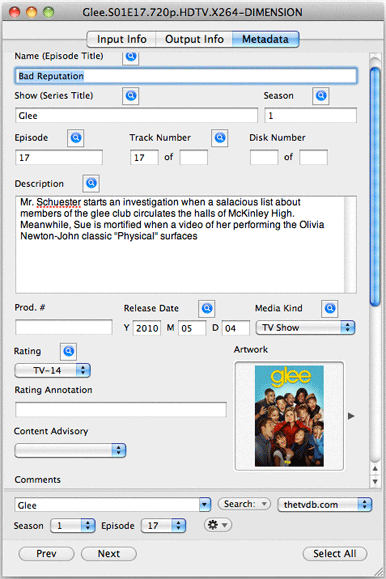Click the Prev button

[x=47, y=554]
